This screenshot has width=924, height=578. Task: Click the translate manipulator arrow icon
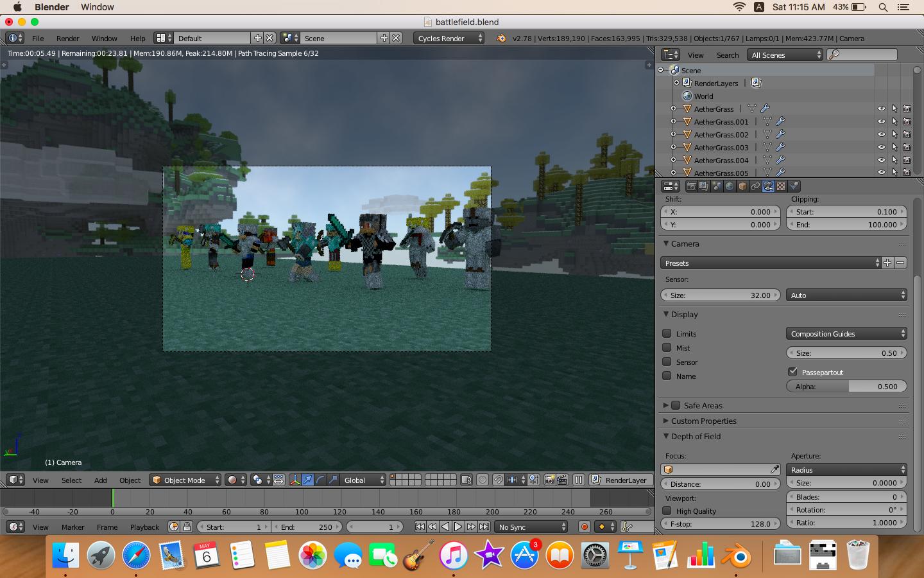tap(307, 480)
